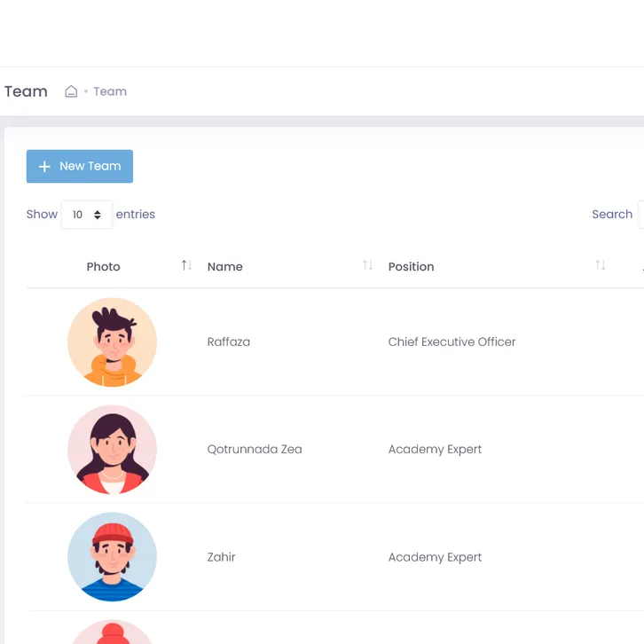Sort table by Name column header
This screenshot has height=644, width=644.
pos(224,267)
